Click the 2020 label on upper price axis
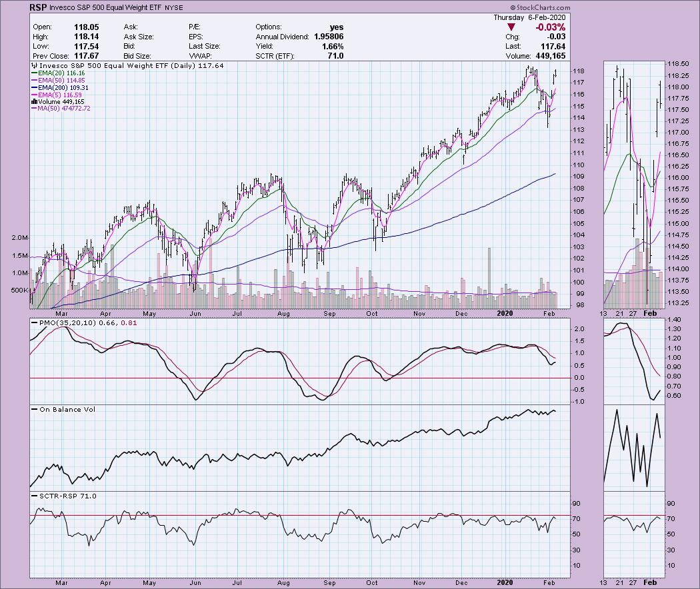 click(505, 313)
